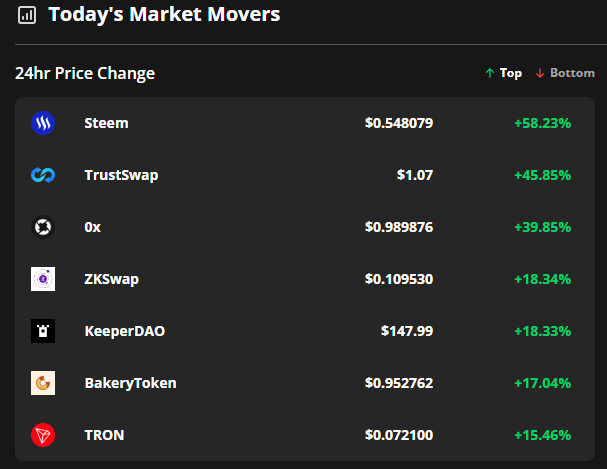
Task: Click the red TRON logo
Action: (43, 435)
